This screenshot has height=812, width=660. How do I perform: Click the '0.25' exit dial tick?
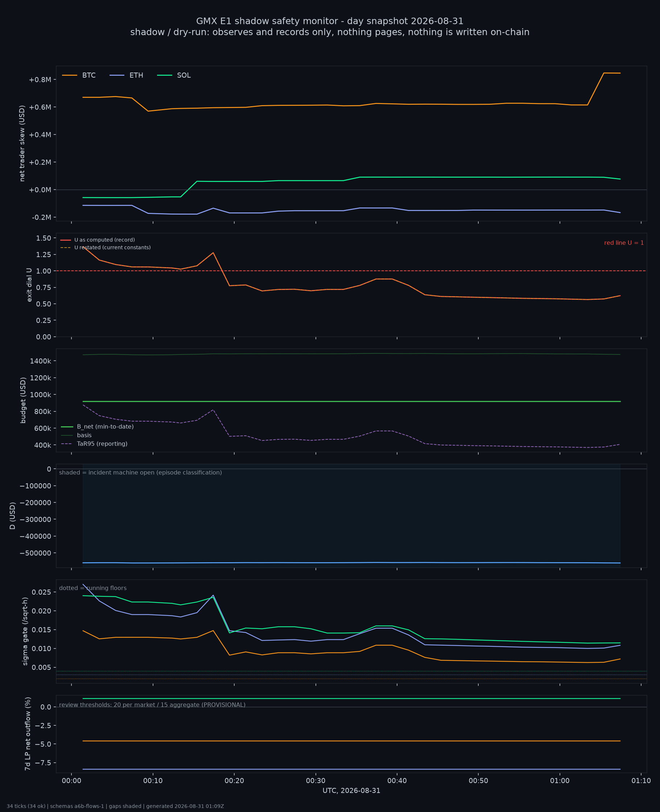[44, 320]
